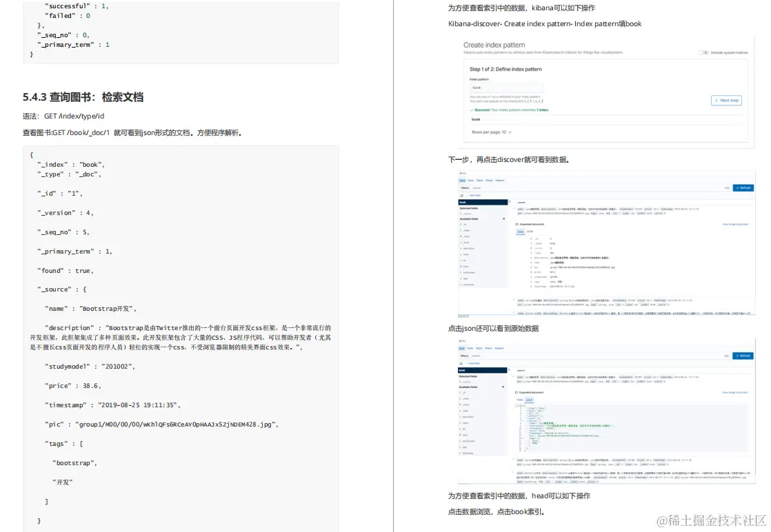This screenshot has width=771, height=532.
Task: Select the Table tab beside the active JSON tab
Action: pyautogui.click(x=520, y=400)
